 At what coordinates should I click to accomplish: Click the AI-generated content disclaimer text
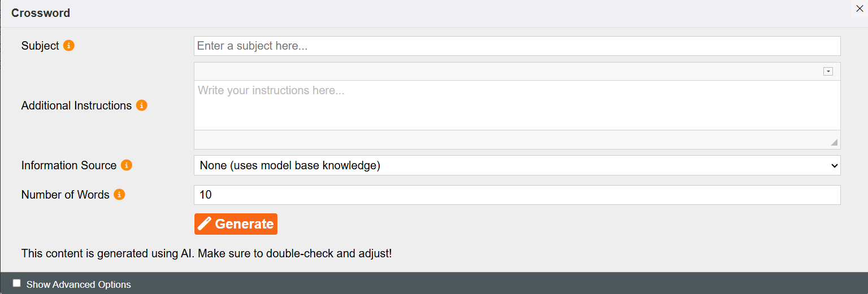click(x=207, y=253)
